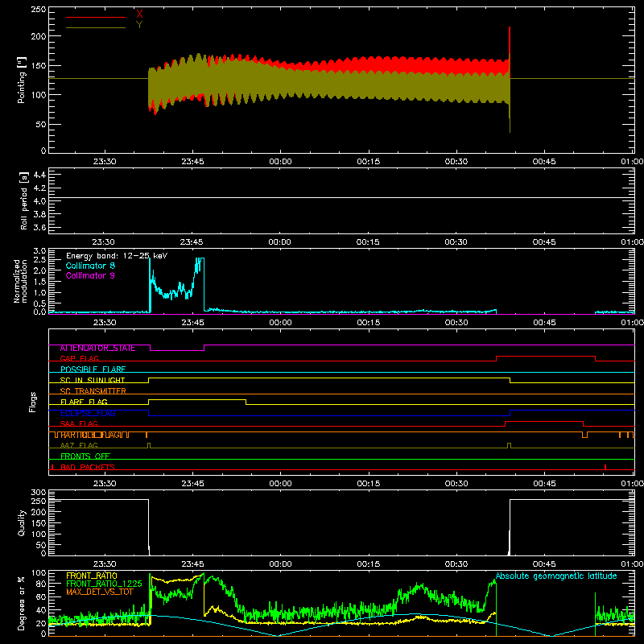
Task: Click the 'Normalized modulation' axis title
Action: click(x=20, y=281)
